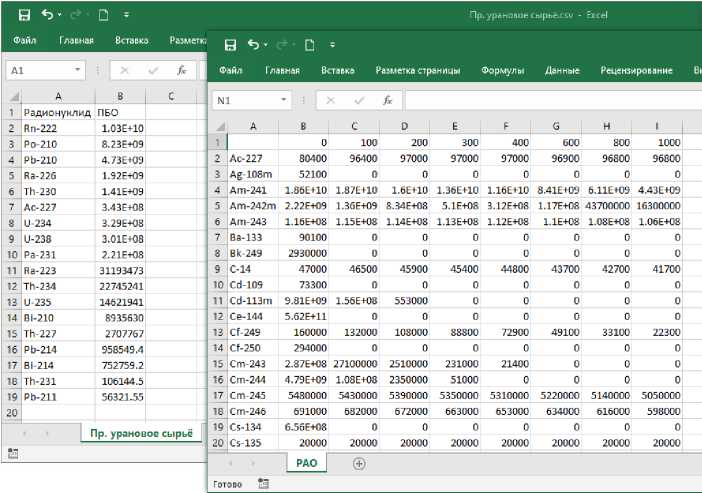Viewport: 702px width, 493px height.
Task: Click New document icon in back window toolbar
Action: tap(101, 16)
